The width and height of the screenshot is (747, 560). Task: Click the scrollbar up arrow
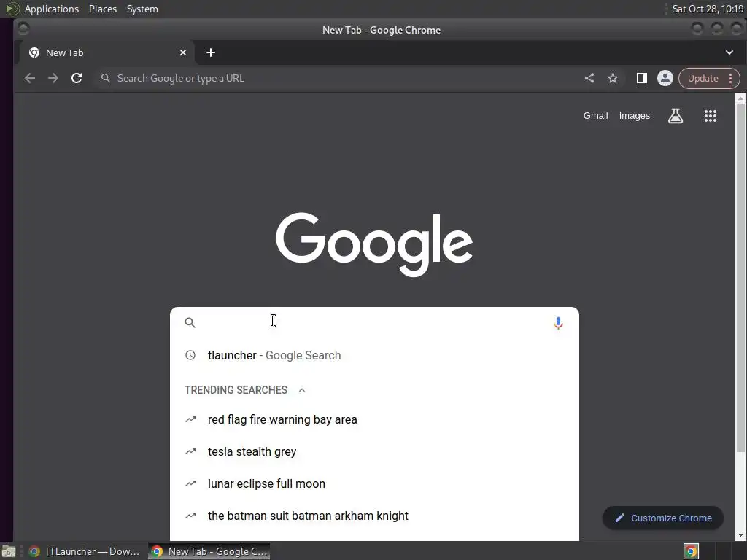(740, 98)
